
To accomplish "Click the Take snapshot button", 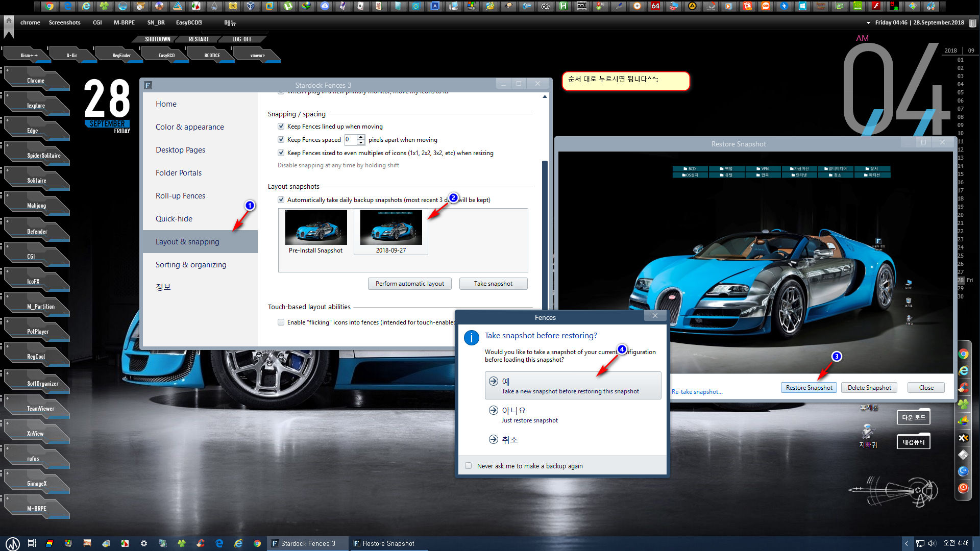I will [x=493, y=284].
